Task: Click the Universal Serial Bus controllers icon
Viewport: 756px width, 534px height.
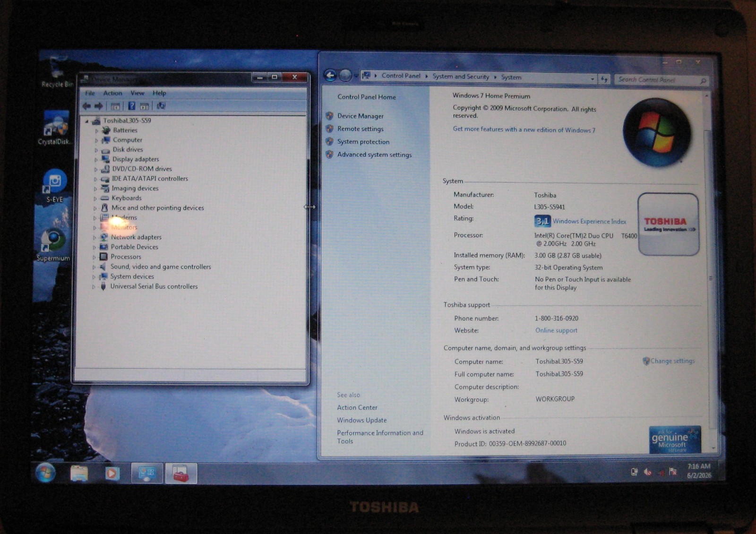Action: tap(103, 286)
